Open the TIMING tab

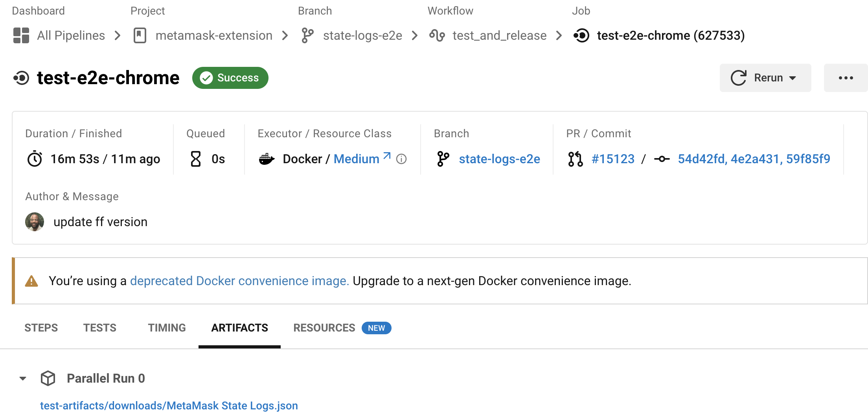point(167,328)
